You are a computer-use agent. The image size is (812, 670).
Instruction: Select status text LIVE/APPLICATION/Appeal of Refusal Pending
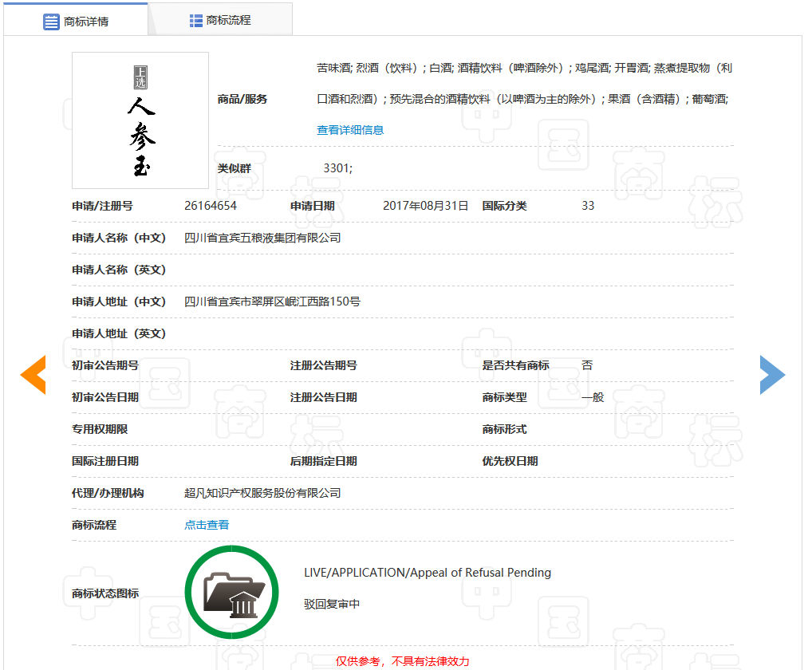(x=428, y=572)
